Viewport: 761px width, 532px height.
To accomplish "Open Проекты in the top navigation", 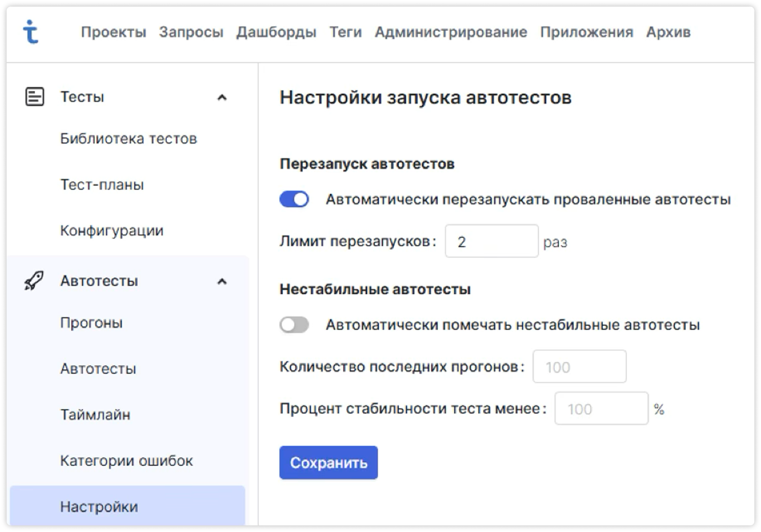I will coord(114,32).
